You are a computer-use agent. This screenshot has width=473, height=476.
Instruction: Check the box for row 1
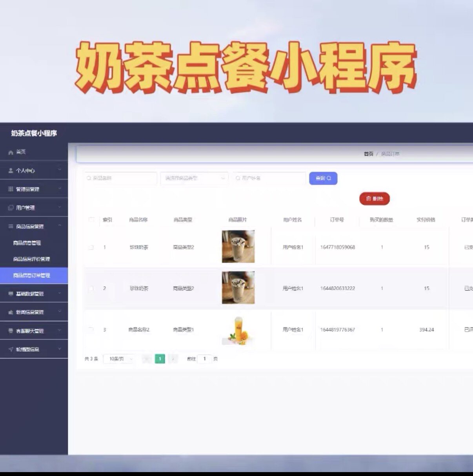[x=91, y=247]
